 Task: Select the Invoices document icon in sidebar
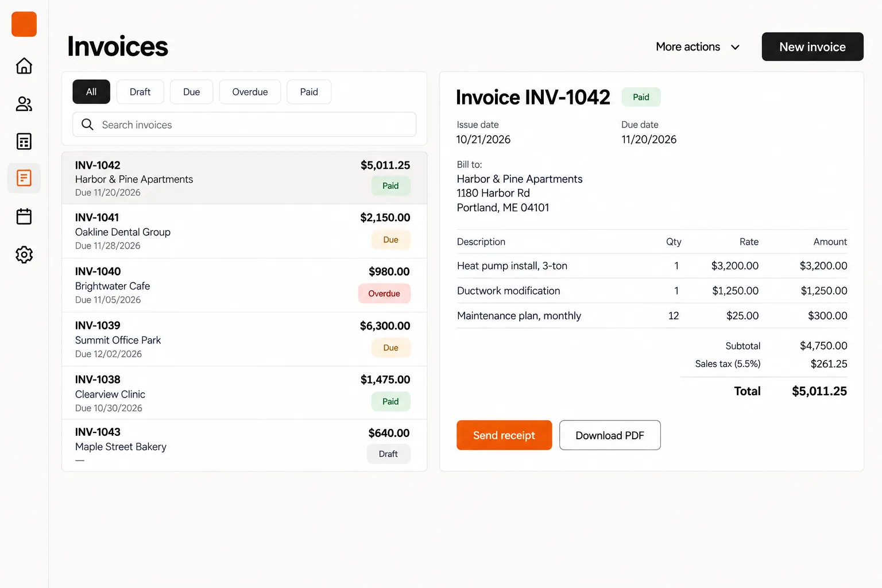pyautogui.click(x=24, y=178)
